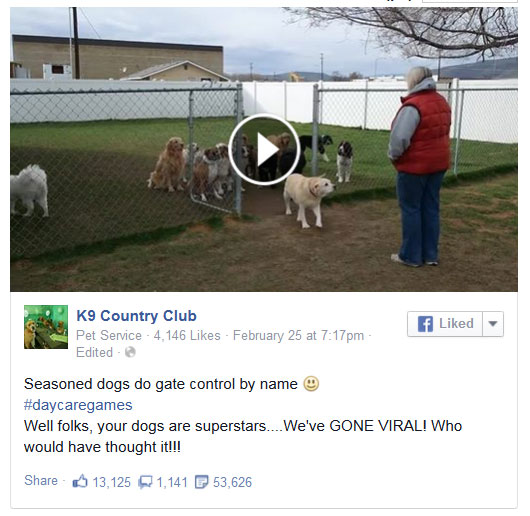
Task: Open the #daycaregames hashtag
Action: point(78,405)
